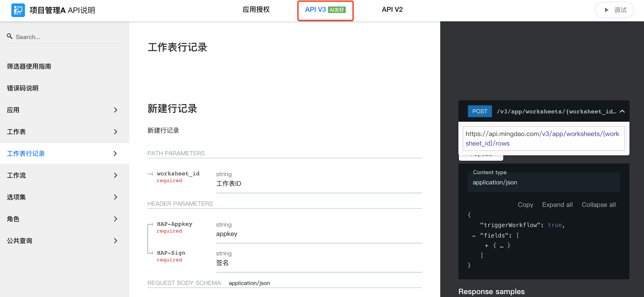
Task: Click the play icon in 调试 button
Action: tap(606, 10)
